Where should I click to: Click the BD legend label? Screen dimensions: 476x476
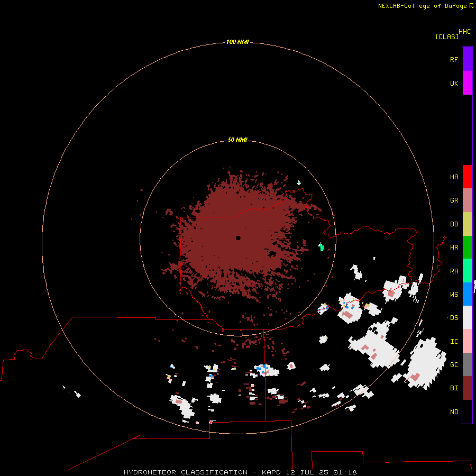pos(454,224)
